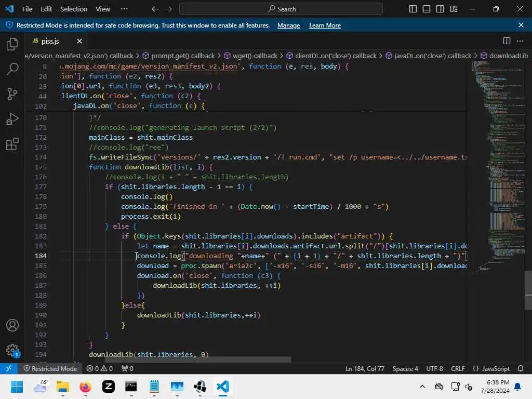
Task: Select clientDL.on('close') callback breadcrumb
Action: click(x=331, y=56)
